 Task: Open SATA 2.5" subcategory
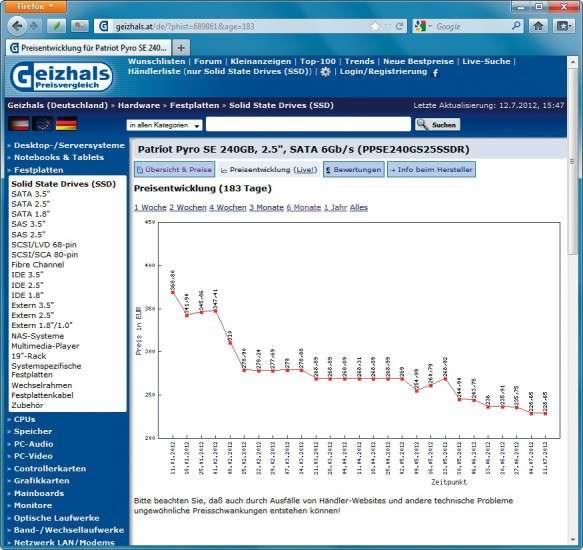tap(30, 204)
